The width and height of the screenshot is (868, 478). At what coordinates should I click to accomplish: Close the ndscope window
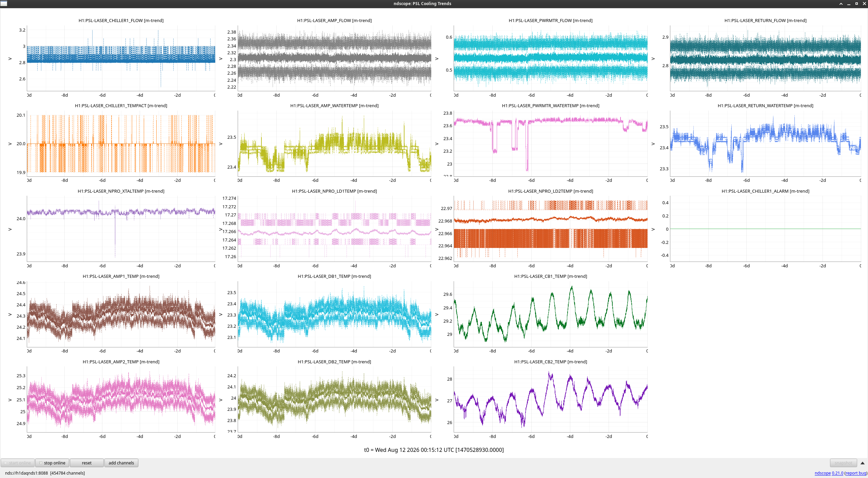[864, 4]
